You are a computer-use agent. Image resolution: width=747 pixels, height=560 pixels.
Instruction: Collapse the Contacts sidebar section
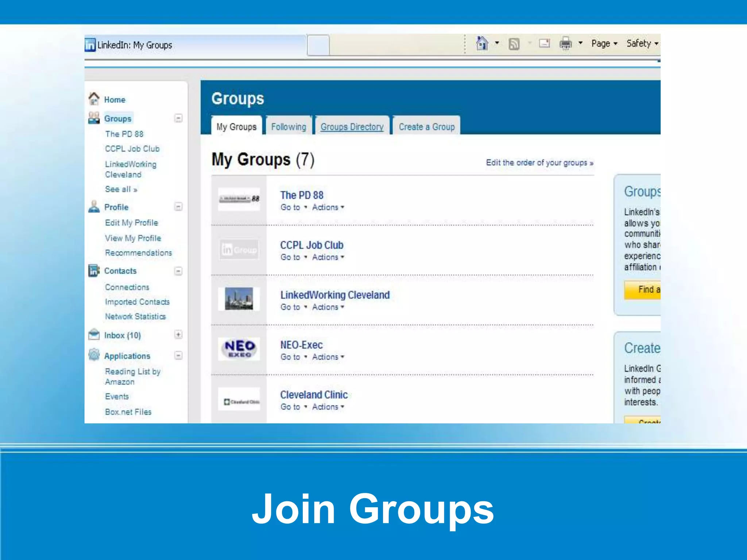click(x=178, y=271)
